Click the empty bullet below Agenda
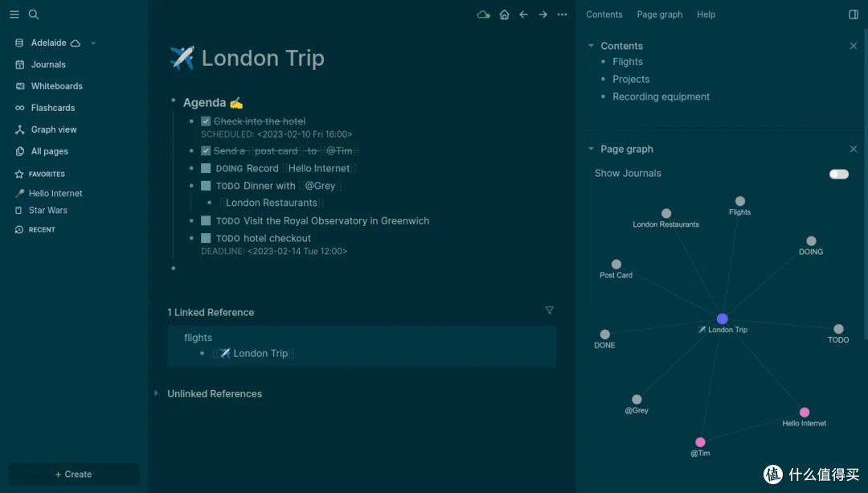Image resolution: width=868 pixels, height=493 pixels. [x=174, y=268]
